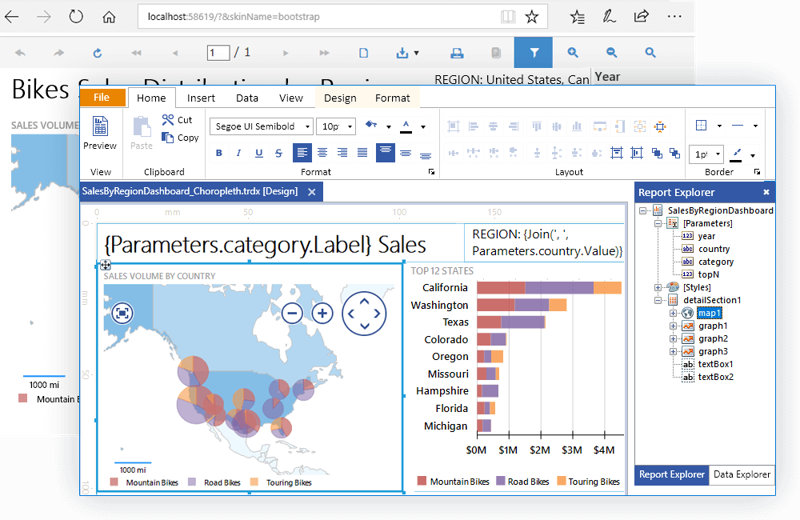Align text left
This screenshot has height=520, width=800.
[302, 153]
